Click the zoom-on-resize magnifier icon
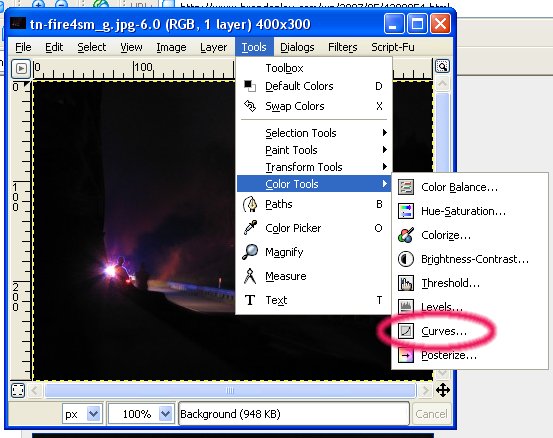The image size is (553, 438). [x=442, y=66]
